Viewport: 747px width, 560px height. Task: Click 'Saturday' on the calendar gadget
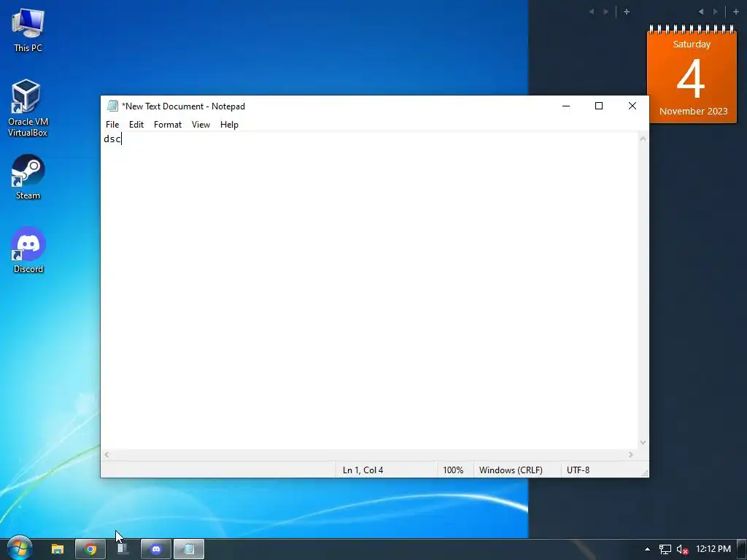[x=692, y=44]
